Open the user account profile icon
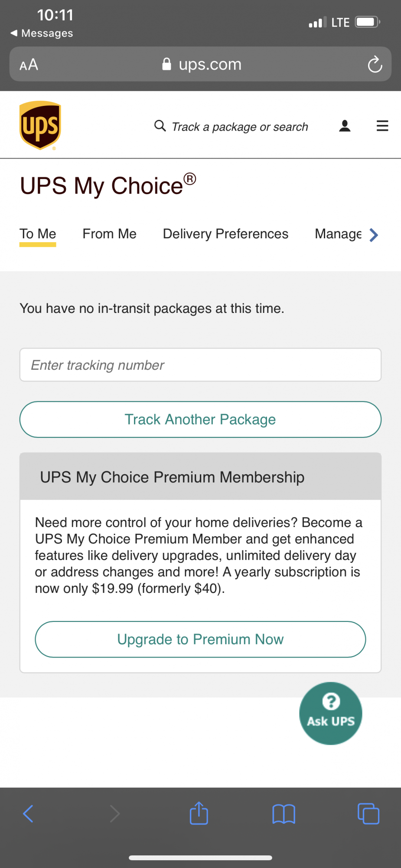The width and height of the screenshot is (401, 868). click(x=345, y=126)
